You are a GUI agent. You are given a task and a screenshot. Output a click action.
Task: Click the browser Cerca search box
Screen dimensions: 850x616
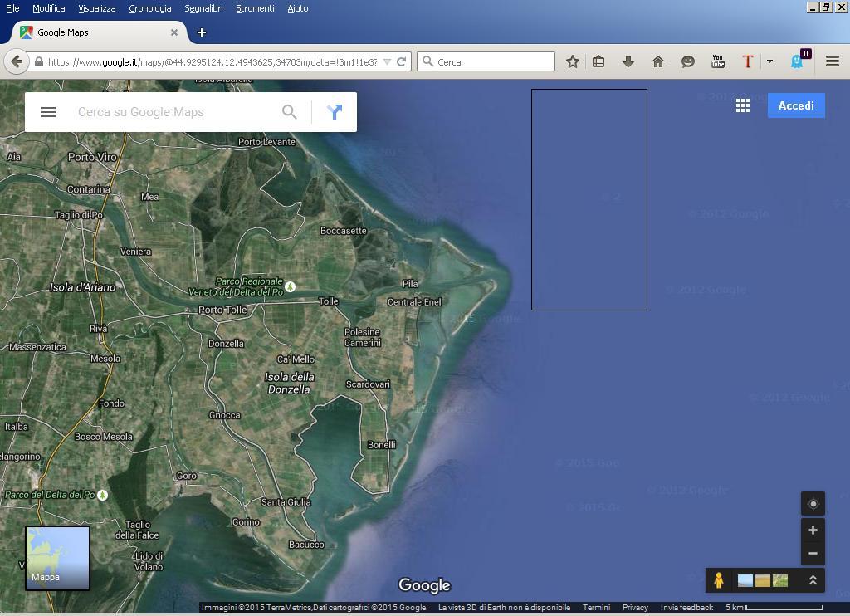point(486,61)
